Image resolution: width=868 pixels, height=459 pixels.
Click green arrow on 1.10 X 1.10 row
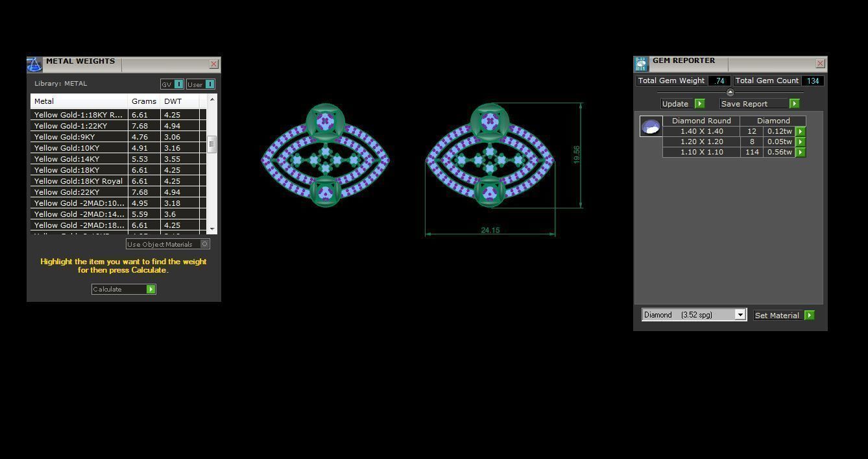click(x=800, y=152)
